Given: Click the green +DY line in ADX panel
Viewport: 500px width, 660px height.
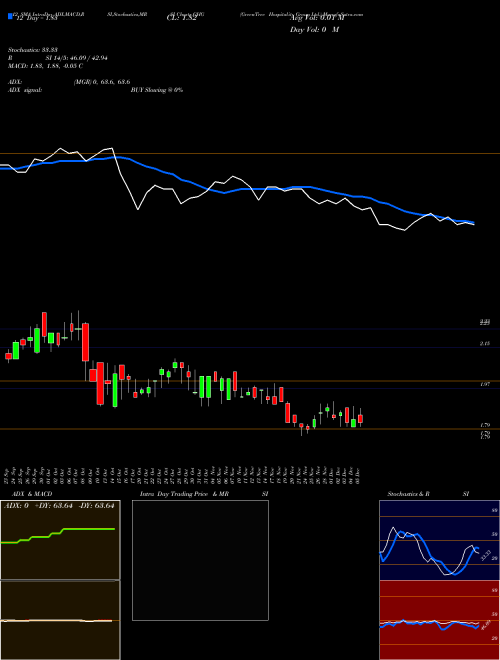Looking at the screenshot, I should pyautogui.click(x=58, y=535).
